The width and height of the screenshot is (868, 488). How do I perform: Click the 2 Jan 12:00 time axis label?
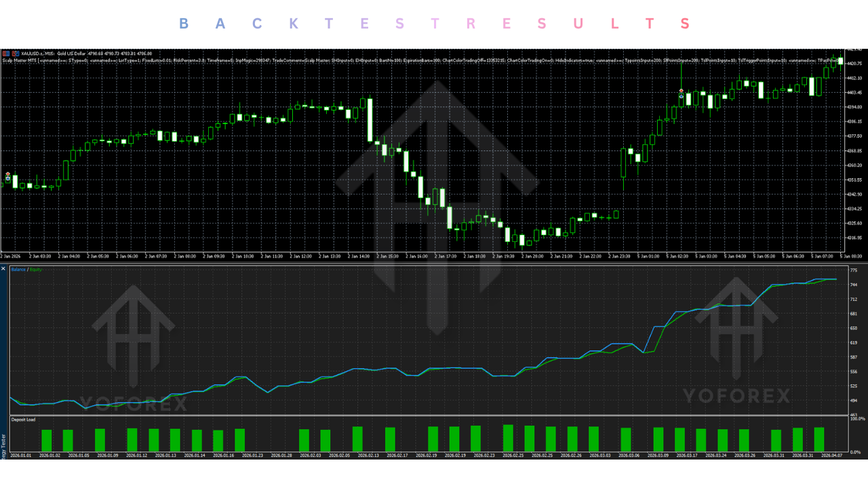click(302, 256)
